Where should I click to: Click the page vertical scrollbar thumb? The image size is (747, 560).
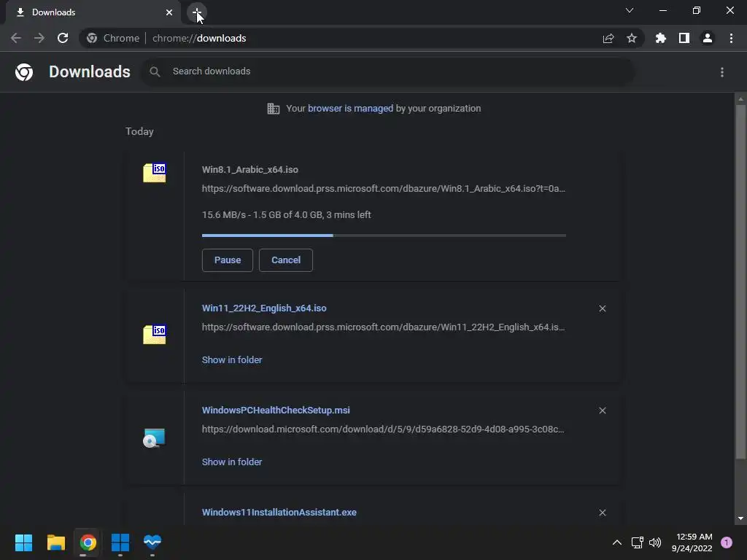click(740, 282)
